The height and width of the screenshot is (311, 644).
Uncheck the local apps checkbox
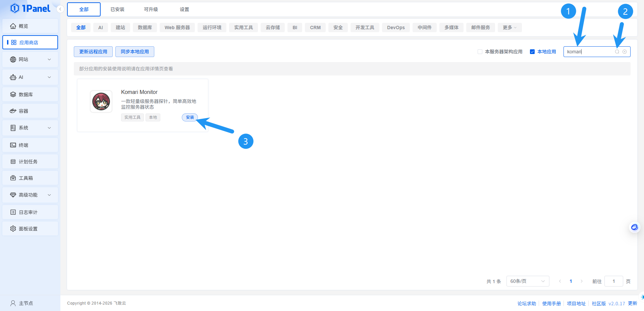click(x=532, y=52)
